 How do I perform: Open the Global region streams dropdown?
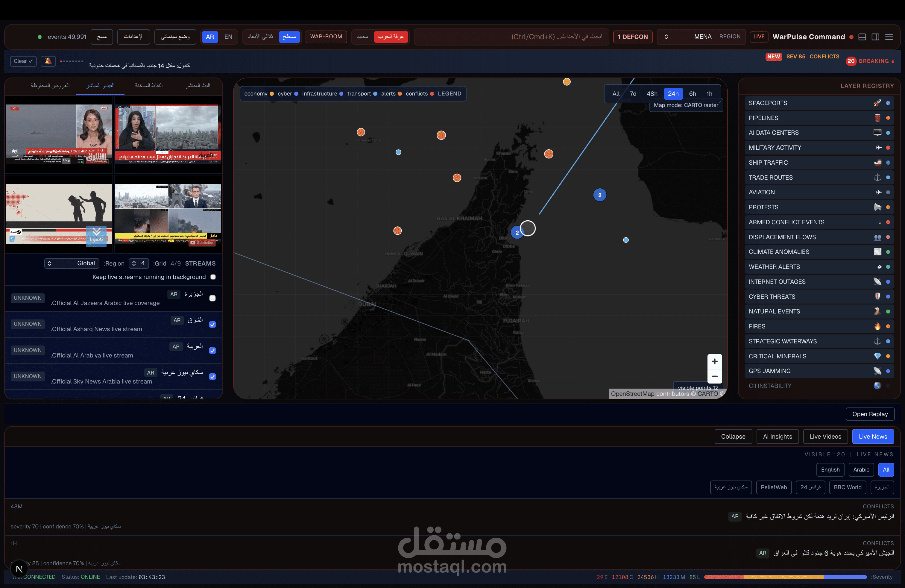click(72, 263)
